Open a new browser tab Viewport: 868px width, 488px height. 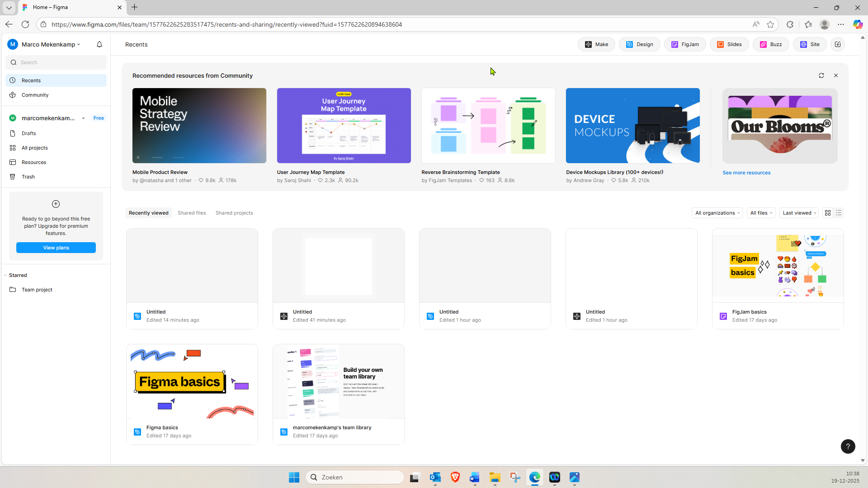(135, 7)
